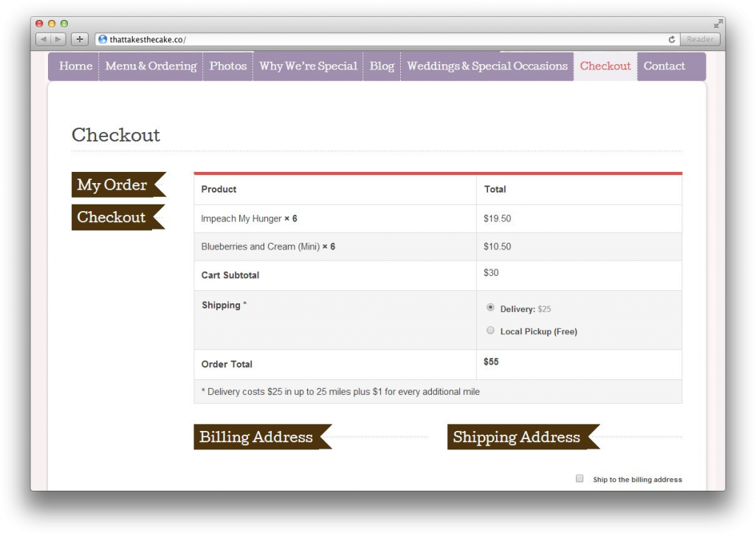Click the globe site icon in address bar
Viewport: 756px width, 535px height.
click(103, 39)
